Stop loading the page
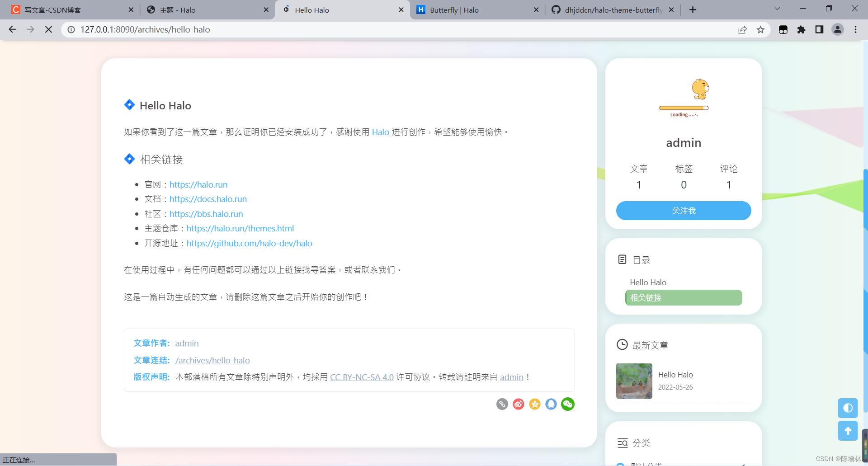 (48, 29)
